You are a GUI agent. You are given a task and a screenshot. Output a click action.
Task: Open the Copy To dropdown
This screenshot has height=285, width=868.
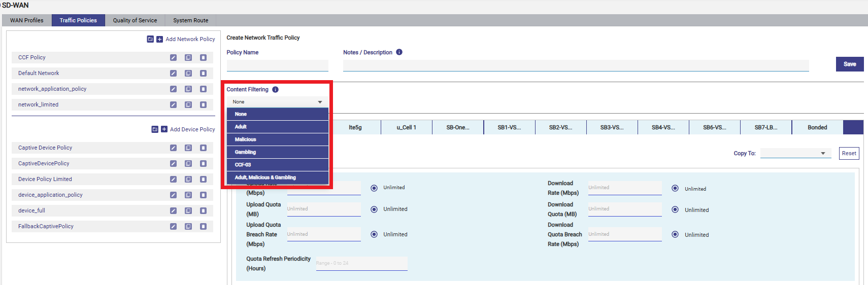click(x=795, y=154)
